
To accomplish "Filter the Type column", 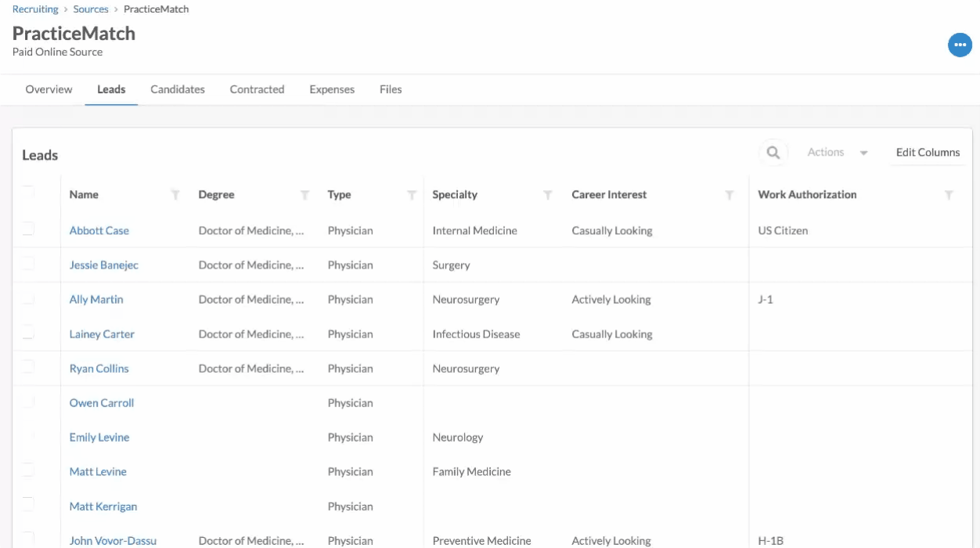I will coord(411,195).
